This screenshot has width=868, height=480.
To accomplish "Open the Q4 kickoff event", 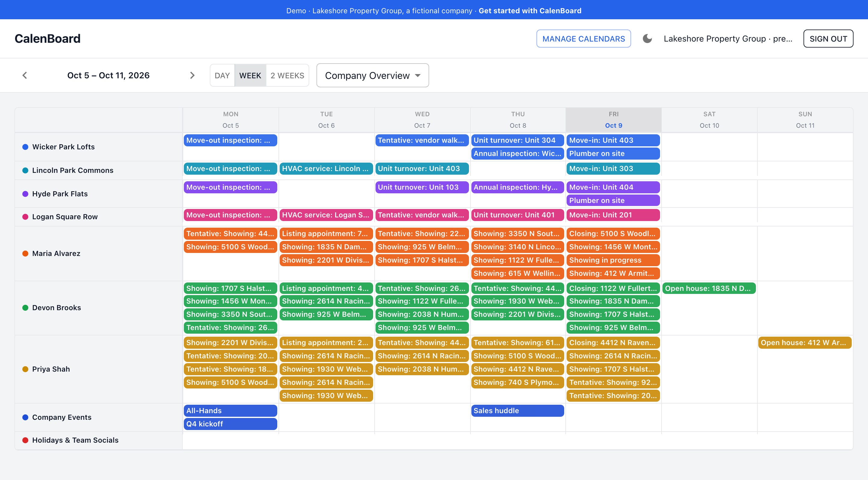I will [231, 424].
